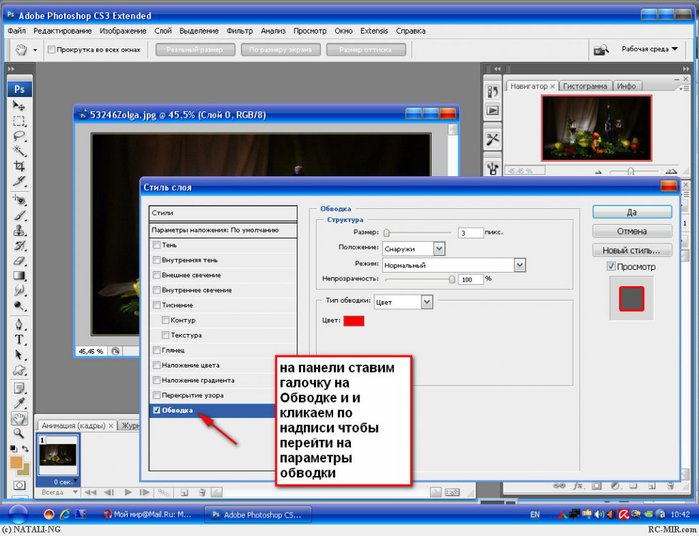699x536 pixels.
Task: Enable the Наложение цвета checkbox
Action: (x=156, y=365)
